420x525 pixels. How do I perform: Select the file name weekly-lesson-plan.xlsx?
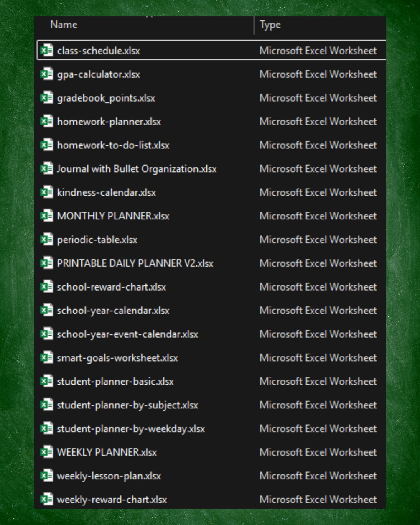point(109,476)
